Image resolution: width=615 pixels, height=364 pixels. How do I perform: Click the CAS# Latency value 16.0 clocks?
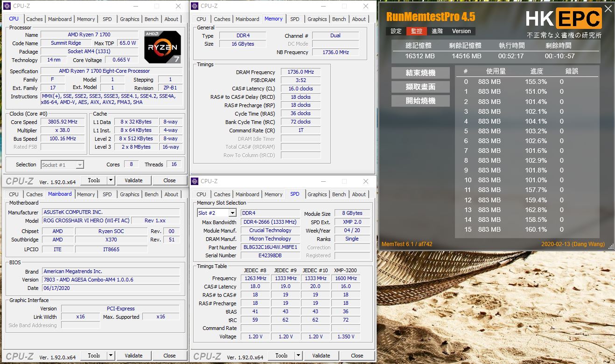(301, 89)
